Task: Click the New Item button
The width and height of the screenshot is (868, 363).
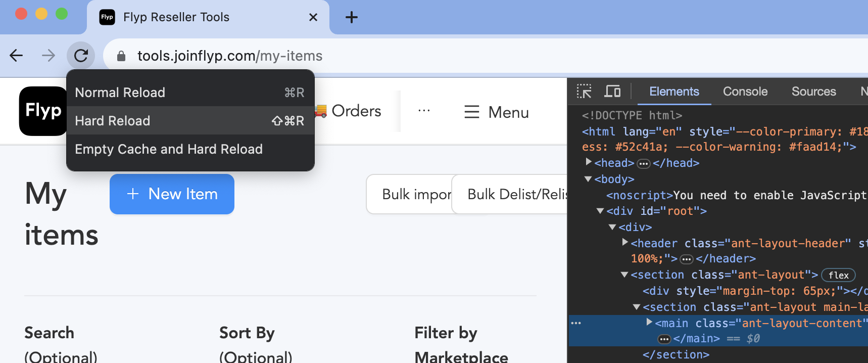Action: coord(172,194)
